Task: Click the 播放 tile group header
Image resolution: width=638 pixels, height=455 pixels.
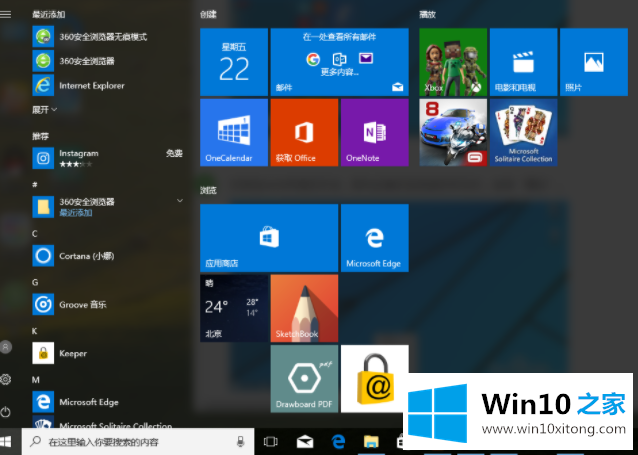Action: click(x=428, y=15)
